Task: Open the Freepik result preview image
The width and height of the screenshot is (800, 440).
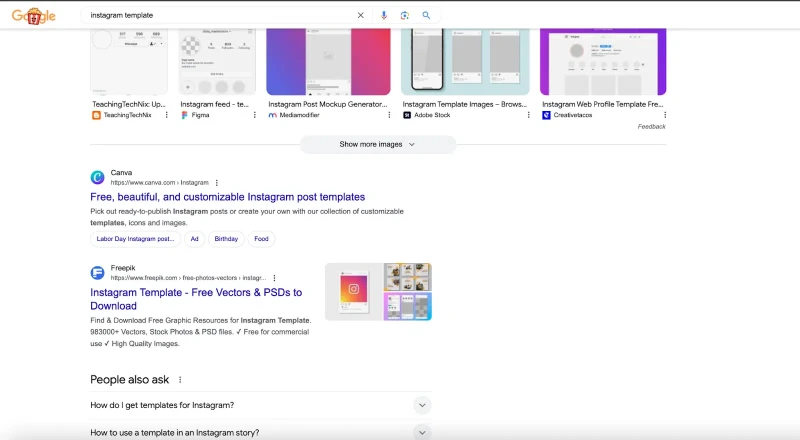Action: point(379,292)
